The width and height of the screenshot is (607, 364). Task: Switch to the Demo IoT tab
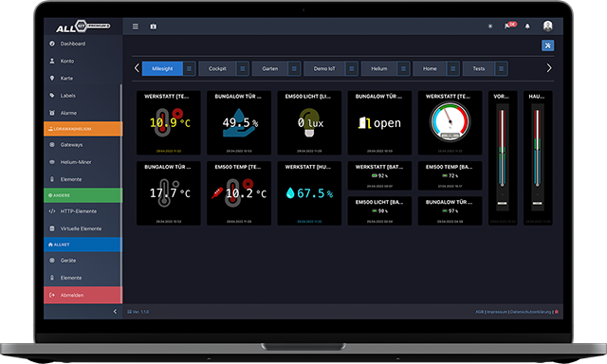324,69
